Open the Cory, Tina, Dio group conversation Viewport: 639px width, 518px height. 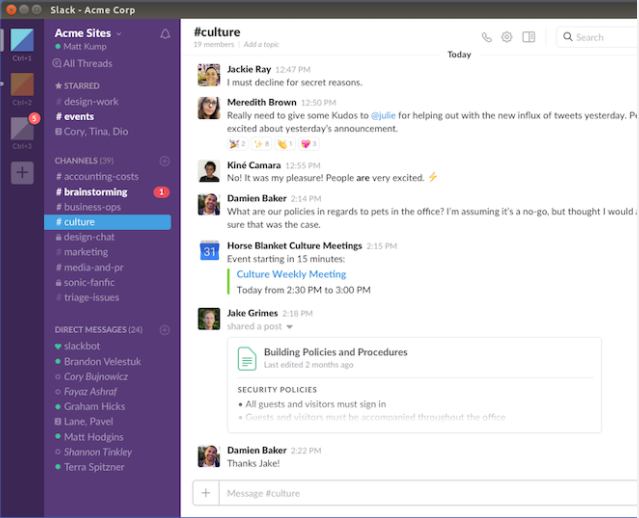pyautogui.click(x=91, y=132)
